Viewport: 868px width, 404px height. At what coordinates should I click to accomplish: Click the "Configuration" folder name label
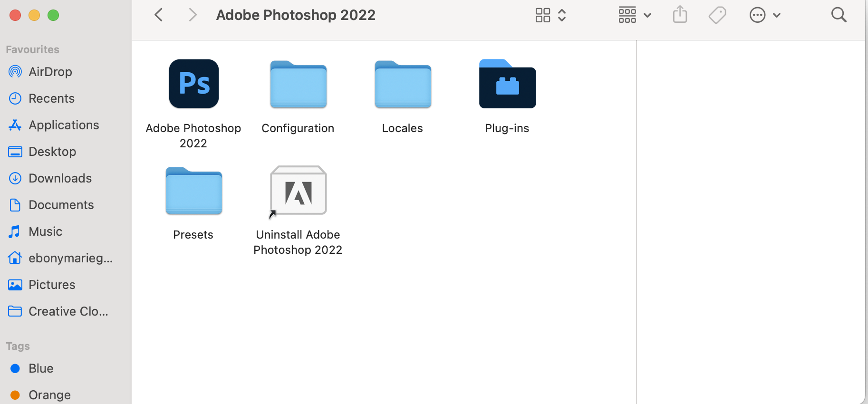[x=298, y=128]
